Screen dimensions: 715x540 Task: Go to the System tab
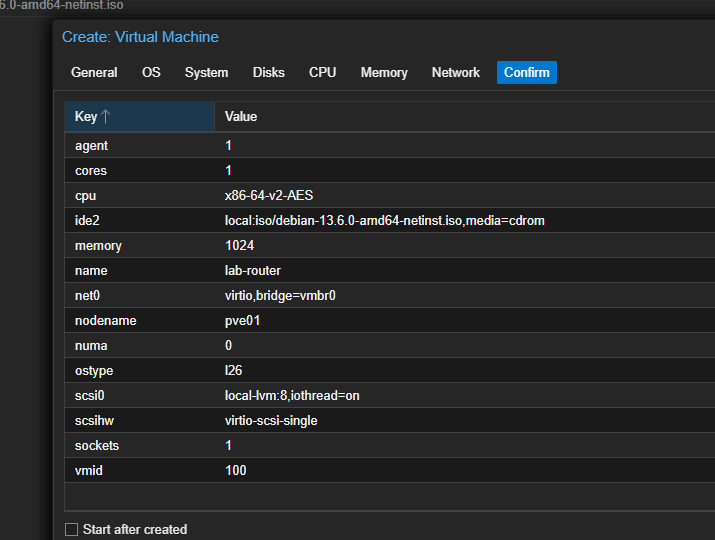(206, 73)
